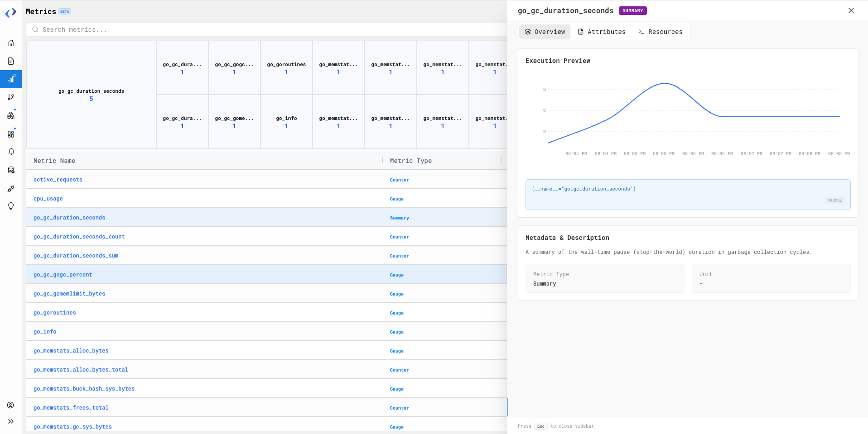Open the go_memstats_alloc_bytes_total metric link
This screenshot has width=868, height=434.
(81, 370)
